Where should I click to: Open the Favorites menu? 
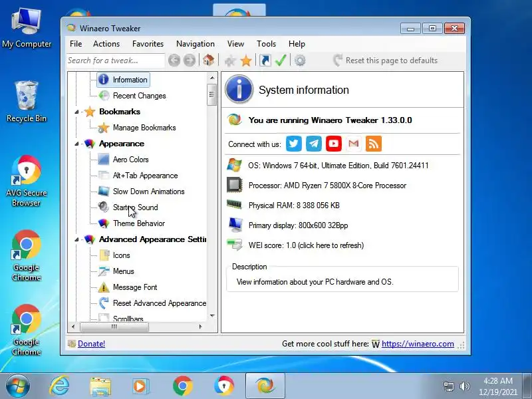(148, 44)
